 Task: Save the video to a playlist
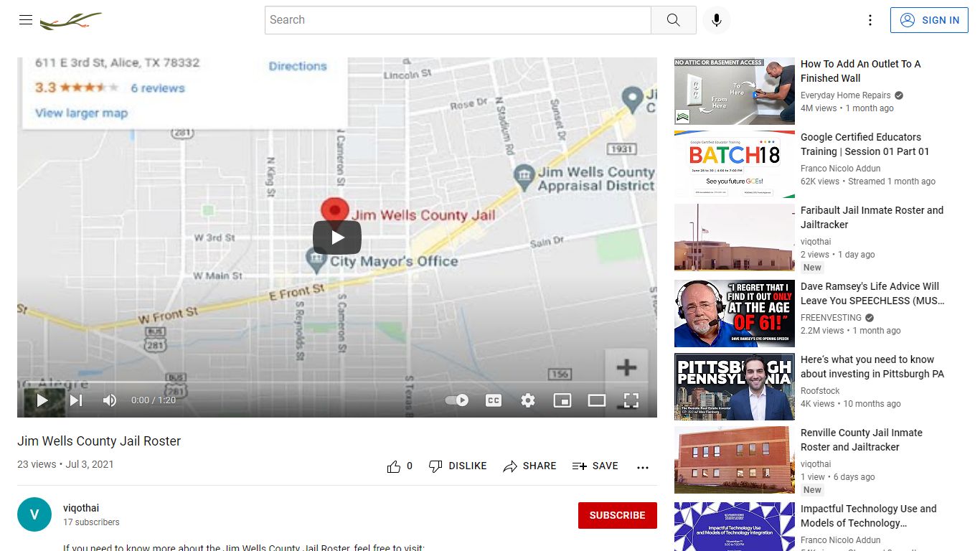pos(595,466)
